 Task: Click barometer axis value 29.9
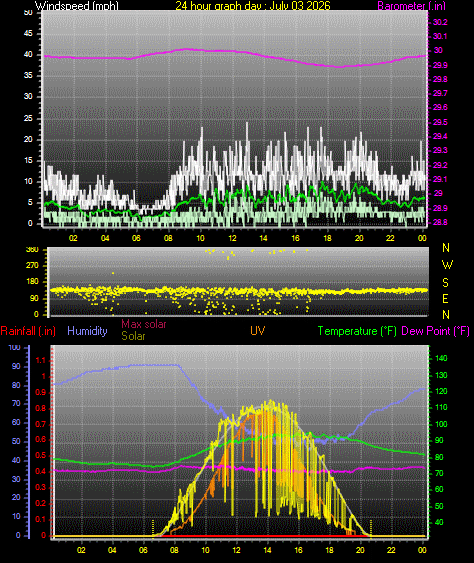(x=440, y=65)
